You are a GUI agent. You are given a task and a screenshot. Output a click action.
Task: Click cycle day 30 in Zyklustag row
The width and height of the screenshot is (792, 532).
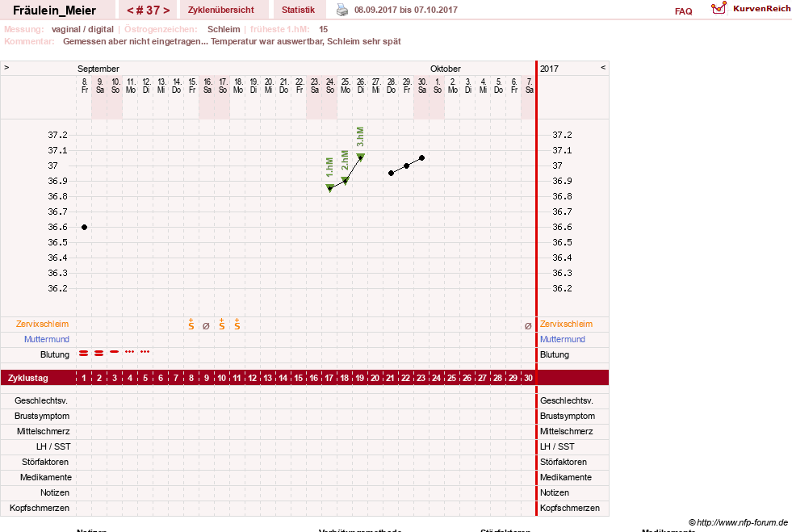click(528, 378)
